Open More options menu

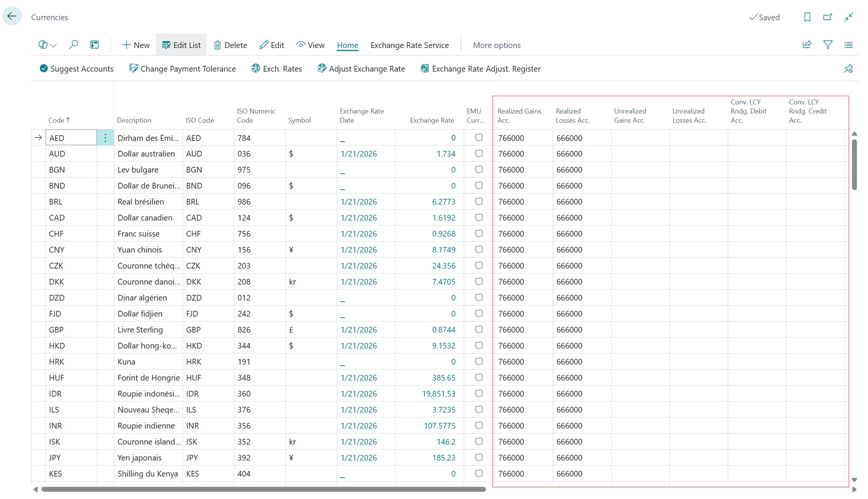(496, 45)
